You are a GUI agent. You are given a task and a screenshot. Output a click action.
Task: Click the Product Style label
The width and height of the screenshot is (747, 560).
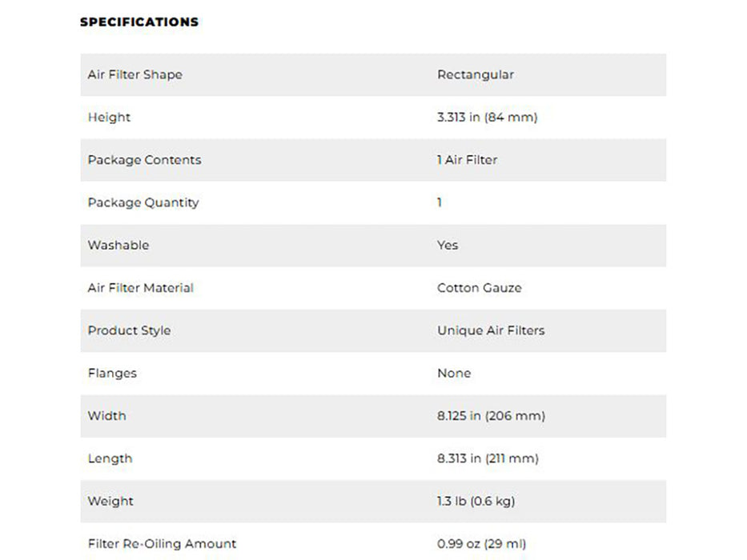[129, 330]
